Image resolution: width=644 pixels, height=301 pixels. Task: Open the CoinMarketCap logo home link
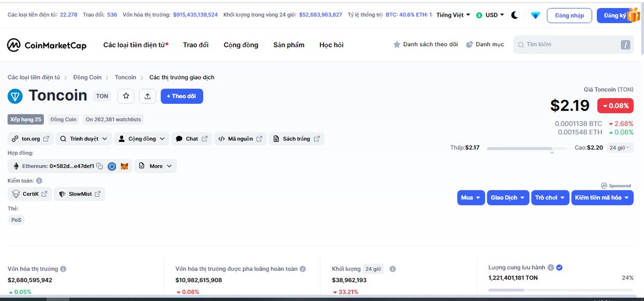(x=47, y=45)
